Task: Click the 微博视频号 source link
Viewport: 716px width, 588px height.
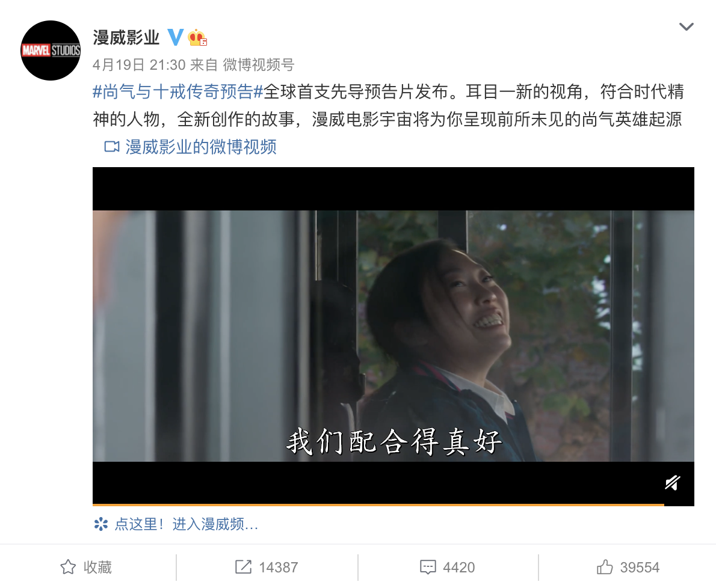Action: tap(259, 65)
